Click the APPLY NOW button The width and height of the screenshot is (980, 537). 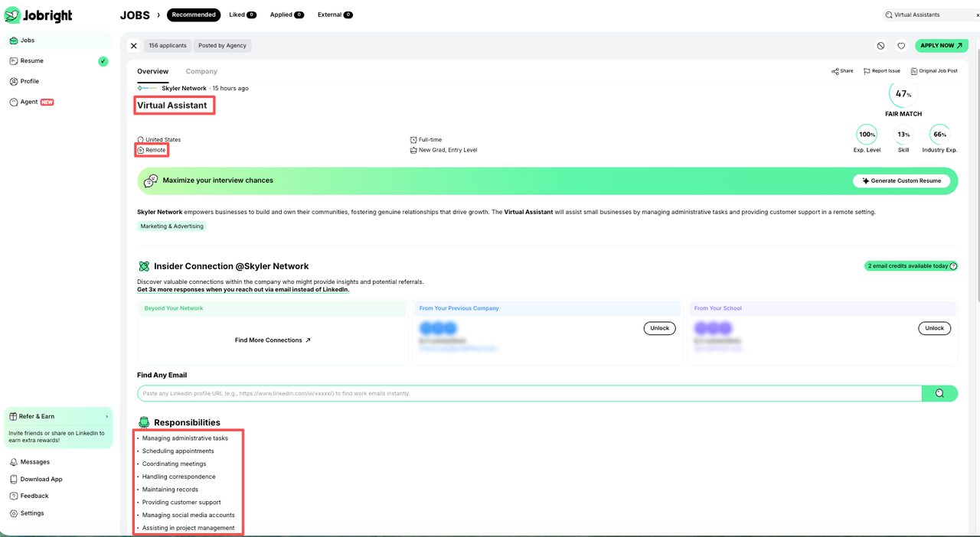coord(942,46)
